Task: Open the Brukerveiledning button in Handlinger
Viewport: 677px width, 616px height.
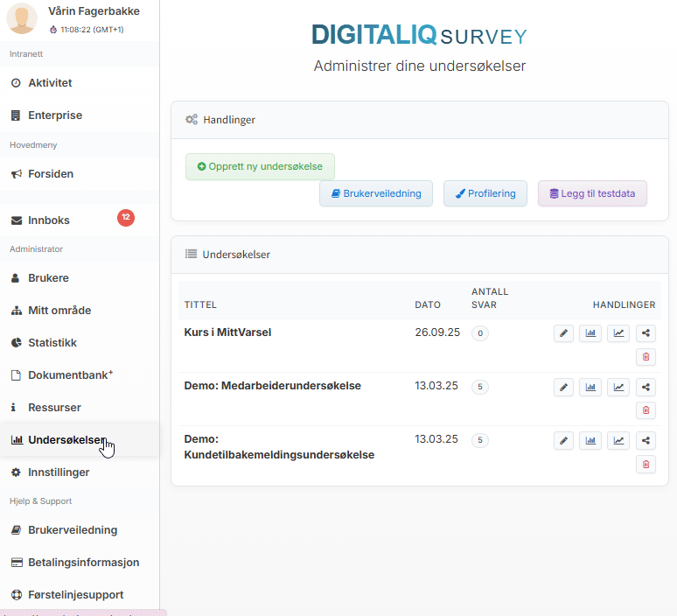Action: [376, 193]
